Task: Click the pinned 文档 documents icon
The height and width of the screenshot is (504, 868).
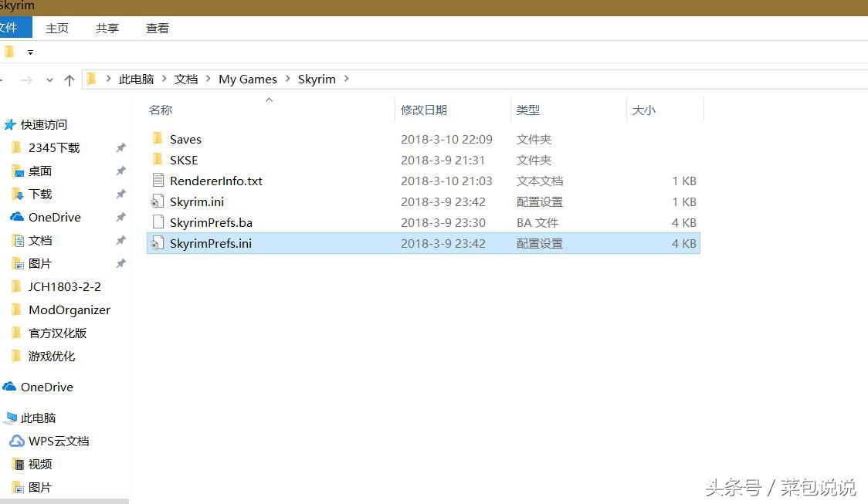Action: click(19, 240)
